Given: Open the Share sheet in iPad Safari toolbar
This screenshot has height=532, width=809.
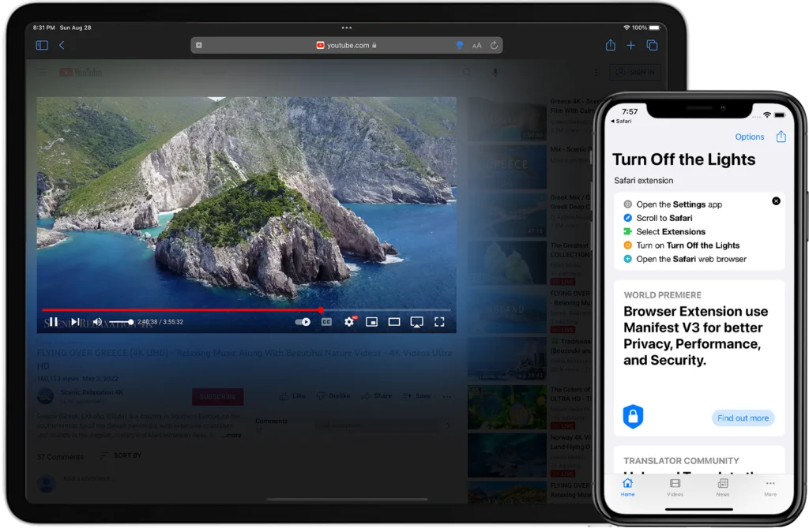Looking at the screenshot, I should [x=611, y=45].
